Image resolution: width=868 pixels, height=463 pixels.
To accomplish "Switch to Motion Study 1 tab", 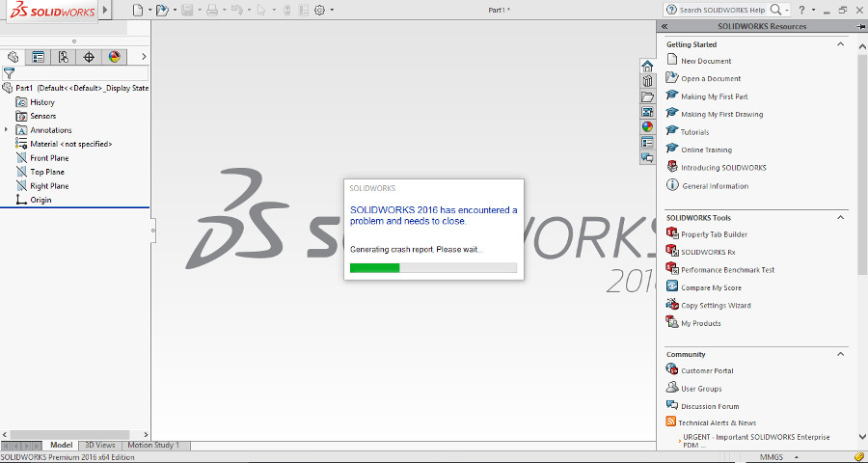I will tap(154, 445).
